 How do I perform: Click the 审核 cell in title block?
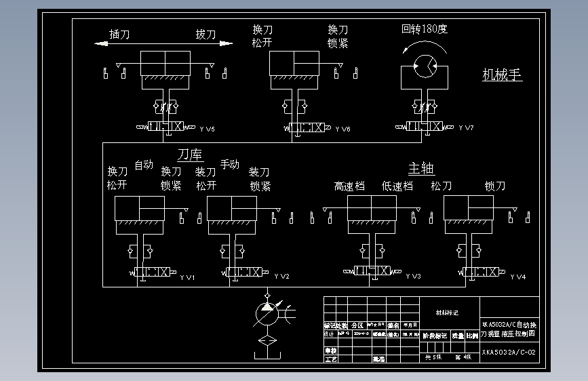point(331,351)
